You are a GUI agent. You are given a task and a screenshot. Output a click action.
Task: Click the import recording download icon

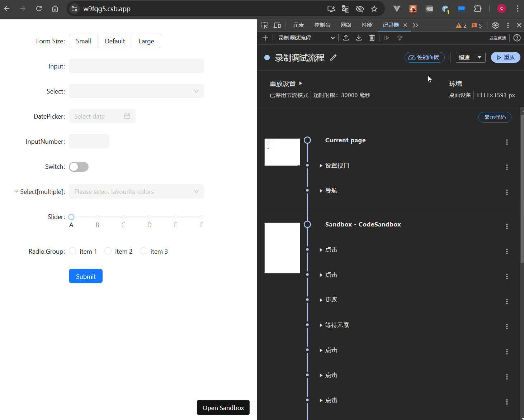359,38
